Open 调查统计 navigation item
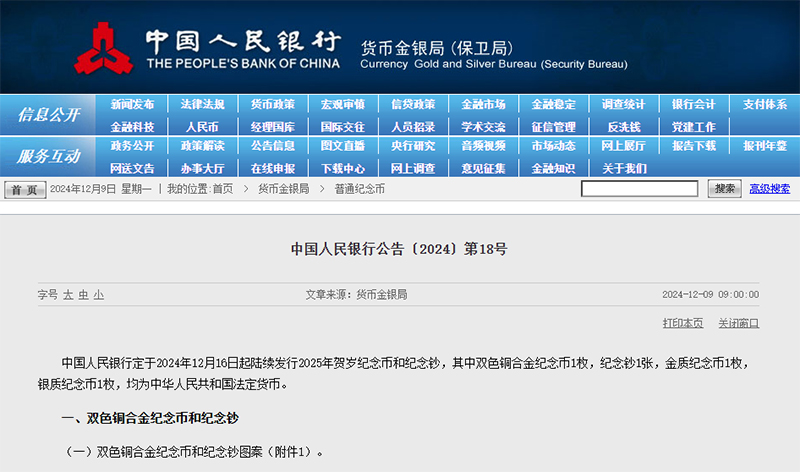The width and height of the screenshot is (800, 472). (x=623, y=104)
